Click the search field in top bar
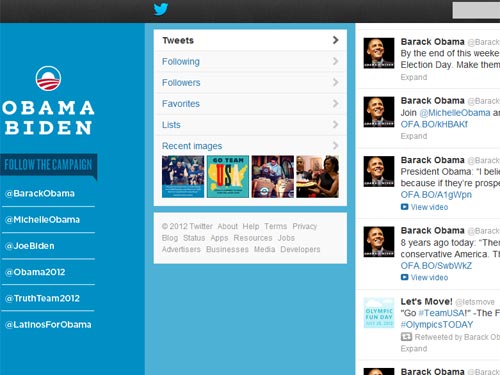 point(476,10)
